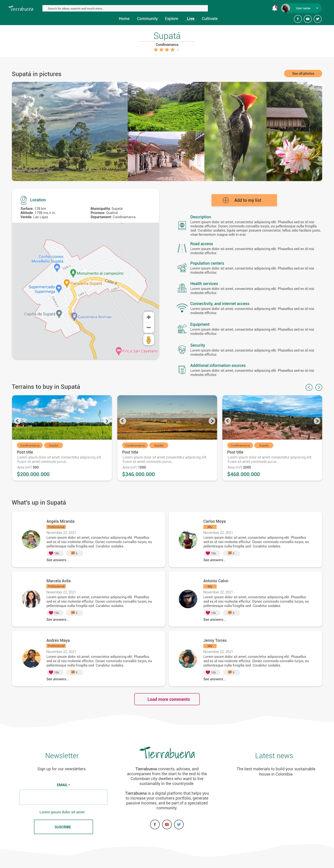Advance the $200.000.000 terrain photo
Viewport: 334px width, 868px height.
[x=106, y=421]
